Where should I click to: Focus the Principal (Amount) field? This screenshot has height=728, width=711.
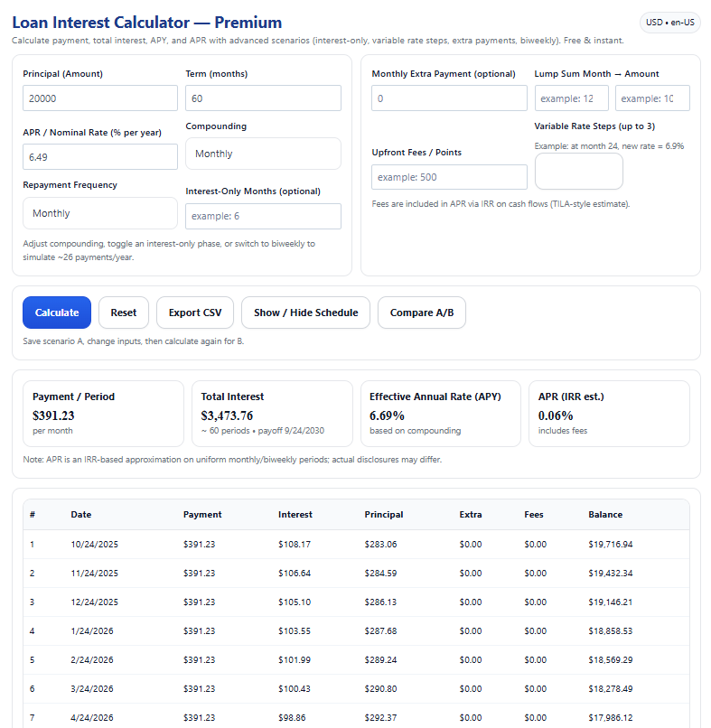pos(100,98)
